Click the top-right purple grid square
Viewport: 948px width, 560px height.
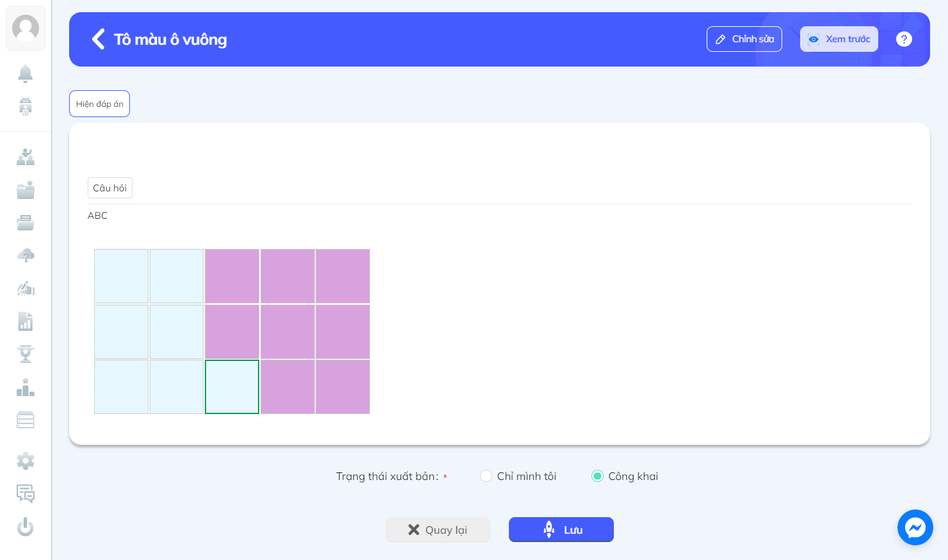[342, 276]
